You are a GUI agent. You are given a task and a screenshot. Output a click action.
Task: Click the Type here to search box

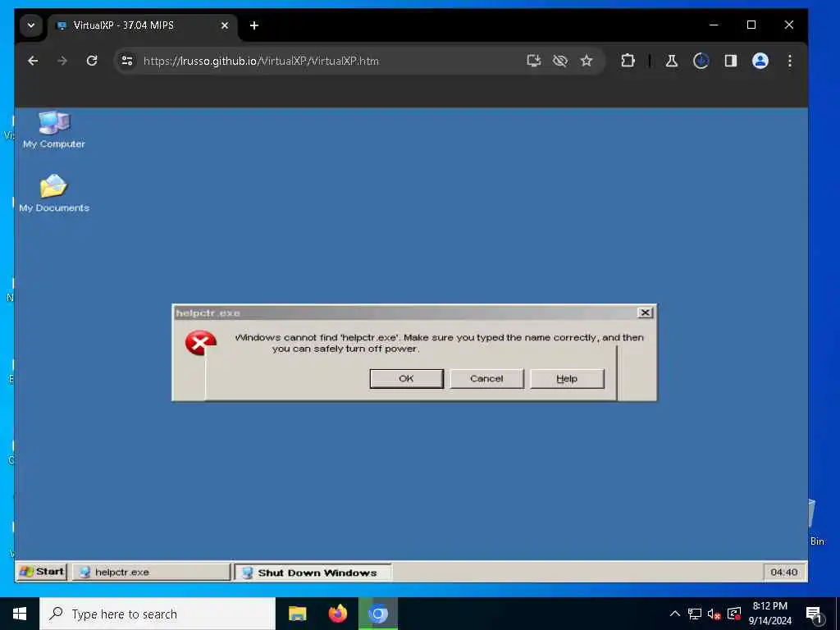(x=157, y=614)
